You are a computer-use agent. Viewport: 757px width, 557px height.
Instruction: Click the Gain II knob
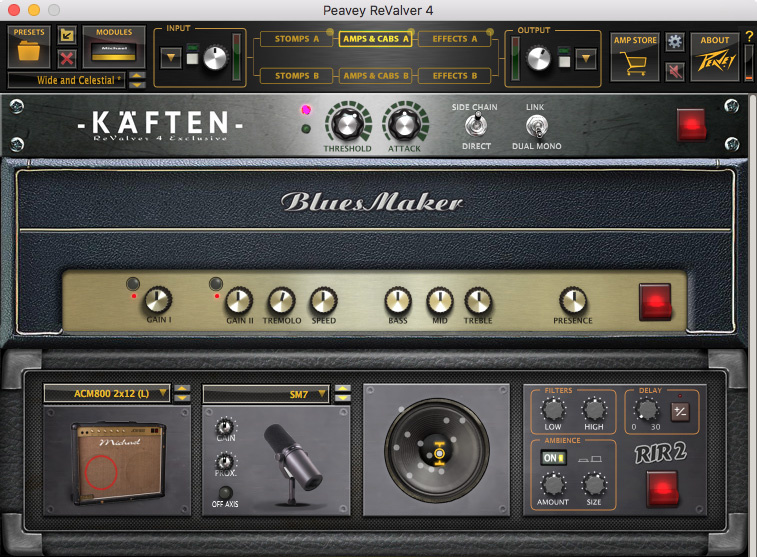click(x=239, y=301)
